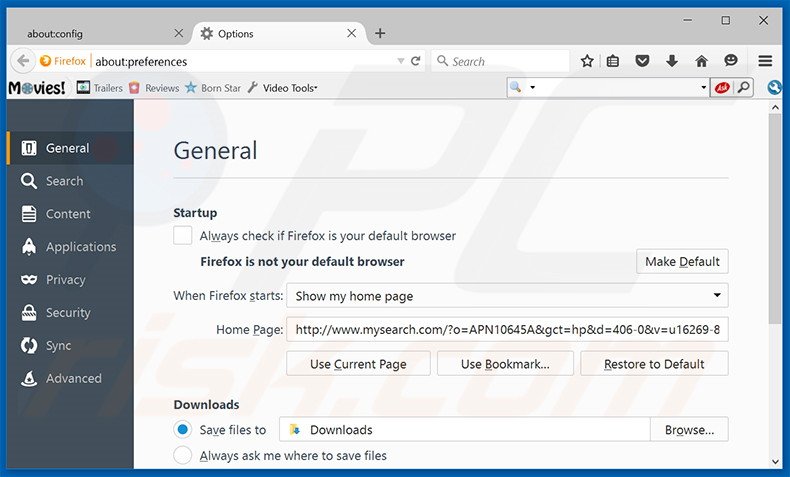The width and height of the screenshot is (790, 477).
Task: Select the Save files to radio button
Action: (182, 430)
